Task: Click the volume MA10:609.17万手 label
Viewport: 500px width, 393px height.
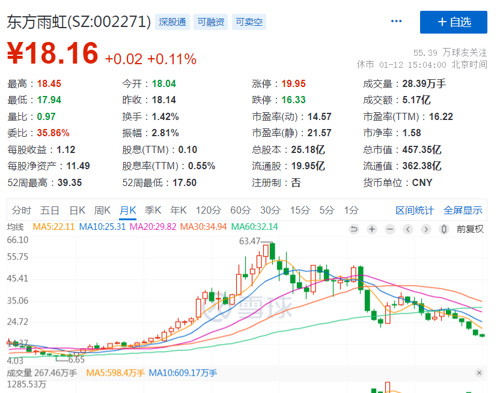Action: coord(183,373)
